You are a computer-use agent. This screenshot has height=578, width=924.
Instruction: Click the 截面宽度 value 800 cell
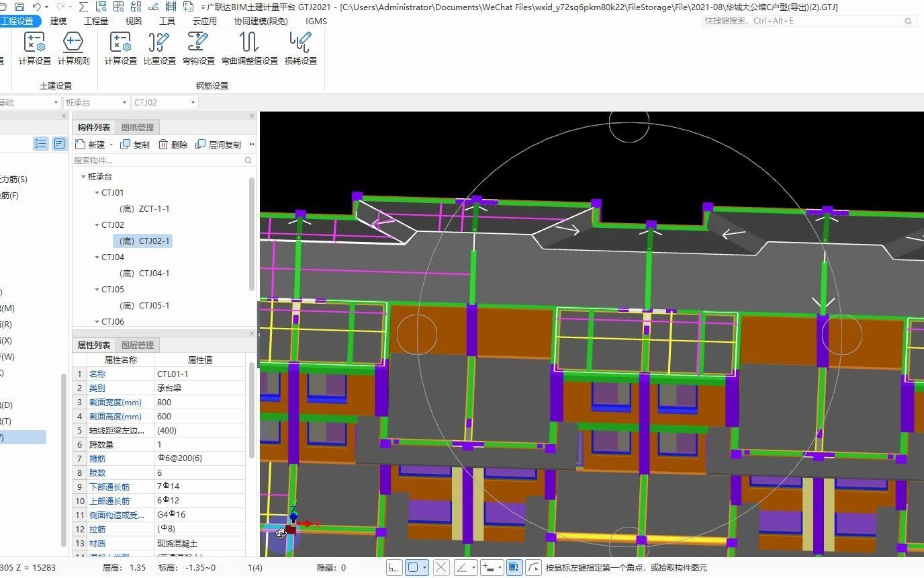point(199,403)
